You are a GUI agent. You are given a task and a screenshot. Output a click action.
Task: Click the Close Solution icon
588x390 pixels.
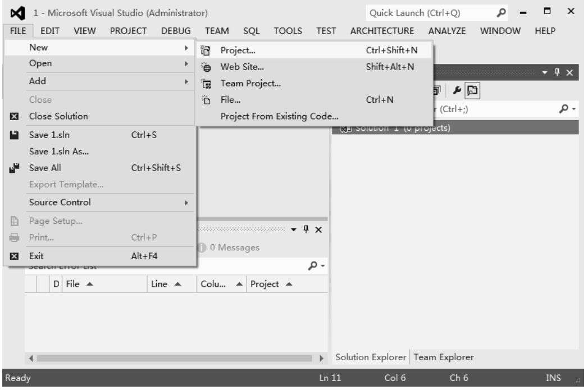(x=14, y=117)
